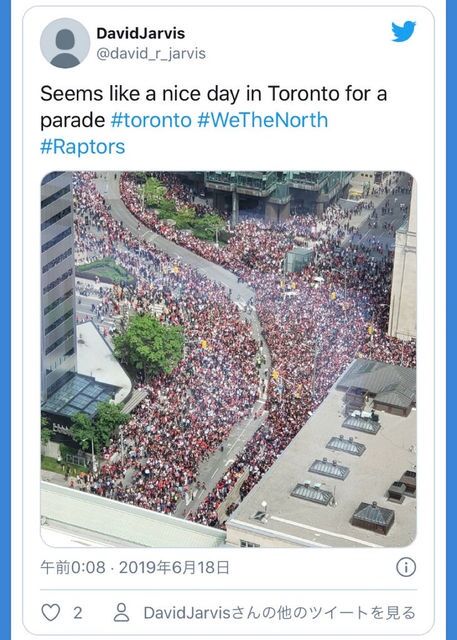Image resolution: width=457 pixels, height=640 pixels.
Task: Visit the @david_r_jarvis handle
Action: coord(151,53)
